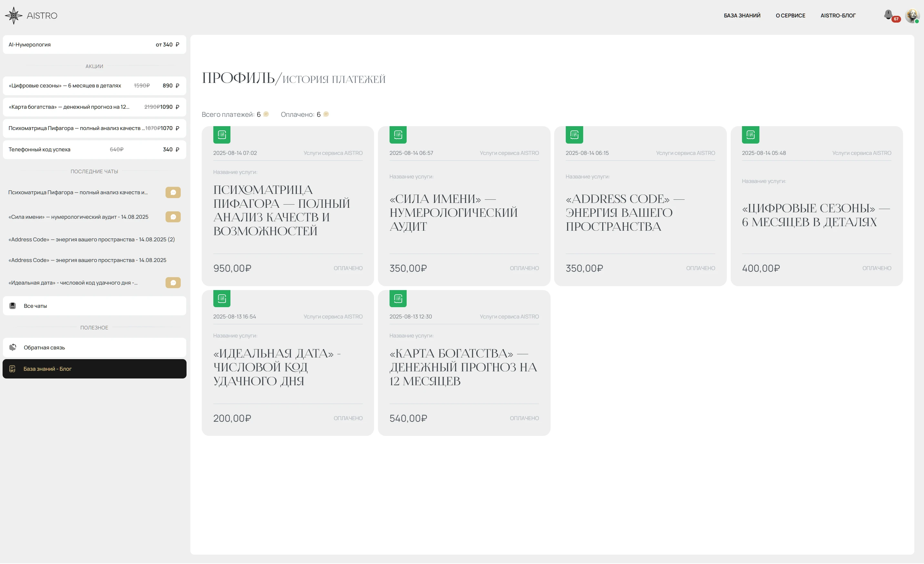
Task: Click the 950,00₽ amount
Action: coord(232,268)
